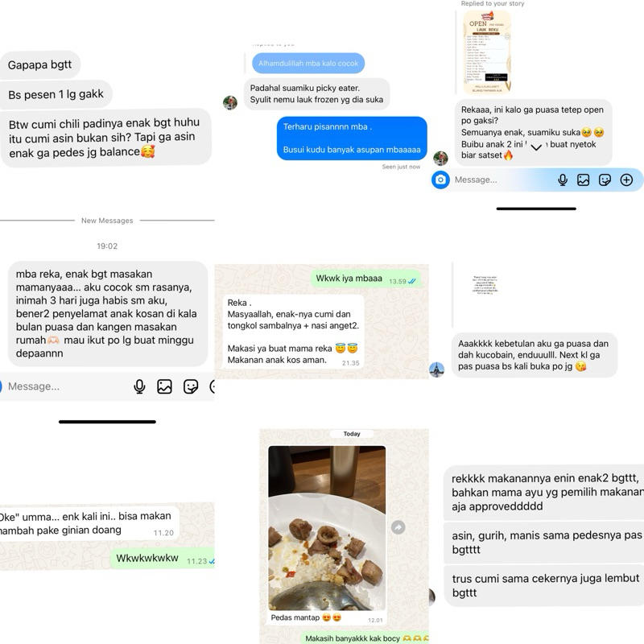Open the OPEN Lauk Beku story thumbnail

pos(487,52)
